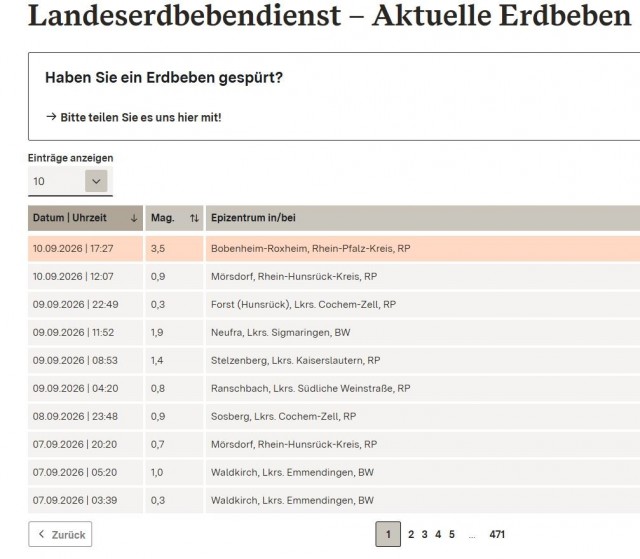
Task: Click date cell '09.09.2026 | 08:53'
Action: coord(85,361)
